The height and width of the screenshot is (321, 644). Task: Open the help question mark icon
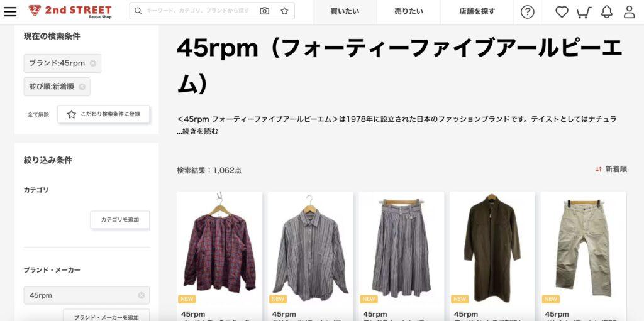(x=528, y=12)
